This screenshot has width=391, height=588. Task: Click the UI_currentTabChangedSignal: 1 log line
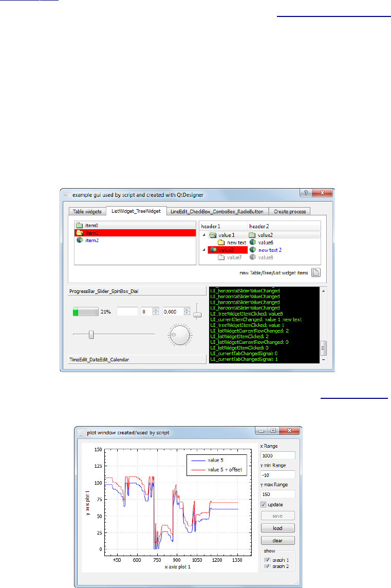[x=244, y=359]
